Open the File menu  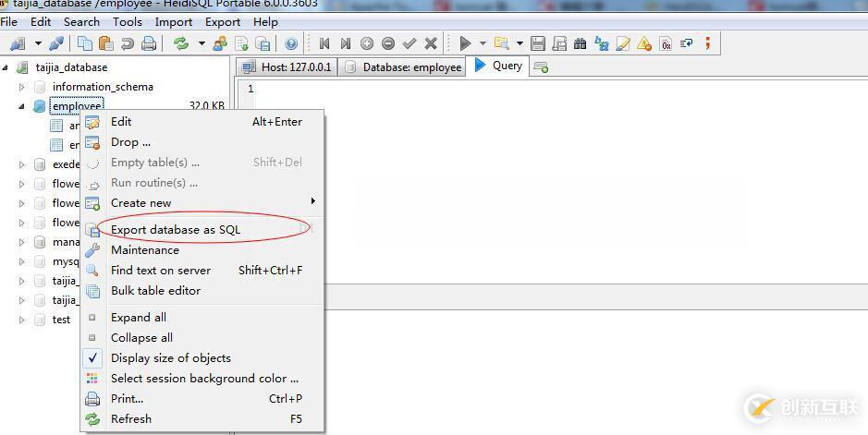pyautogui.click(x=9, y=22)
